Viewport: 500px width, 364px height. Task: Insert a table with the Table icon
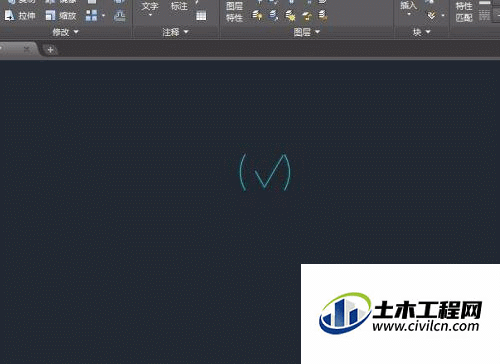(x=201, y=15)
